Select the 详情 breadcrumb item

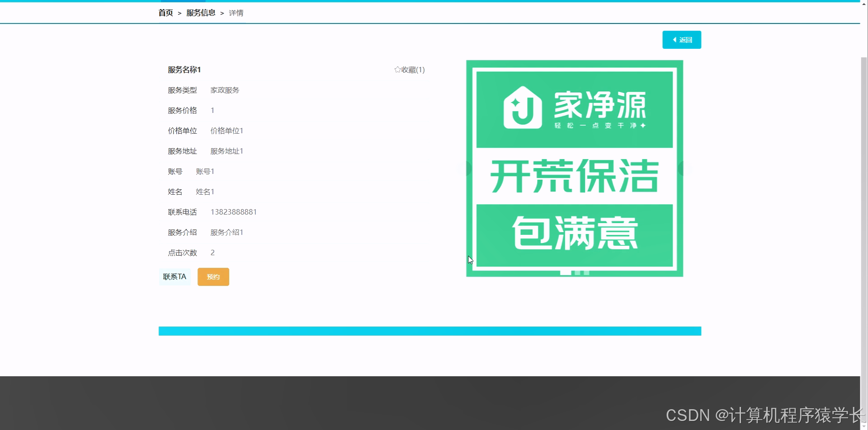[236, 13]
